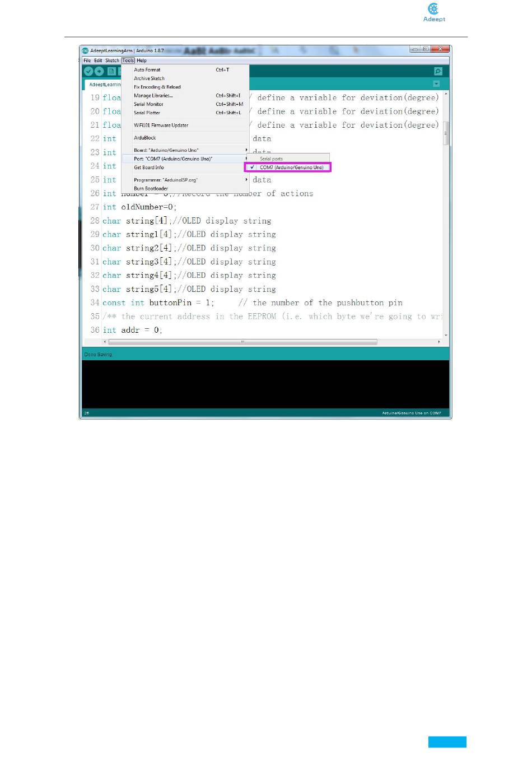
Task: Choose Get Board Info
Action: (185, 168)
